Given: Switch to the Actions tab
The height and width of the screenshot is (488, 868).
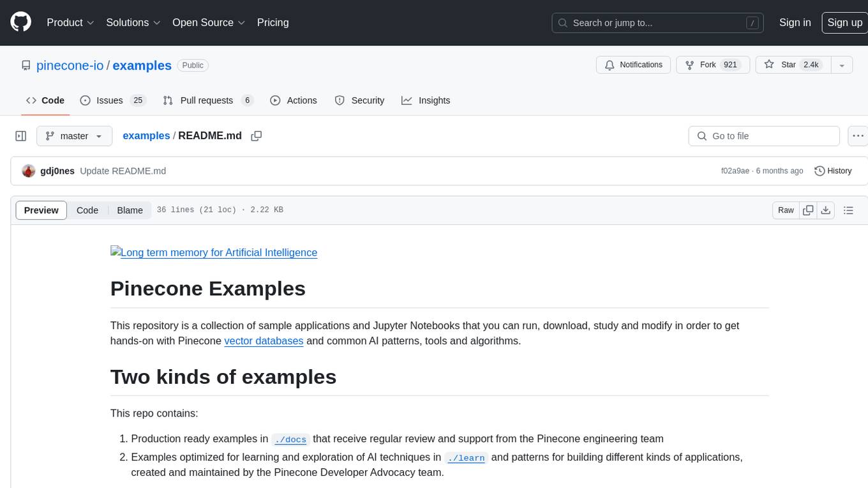Looking at the screenshot, I should (294, 100).
